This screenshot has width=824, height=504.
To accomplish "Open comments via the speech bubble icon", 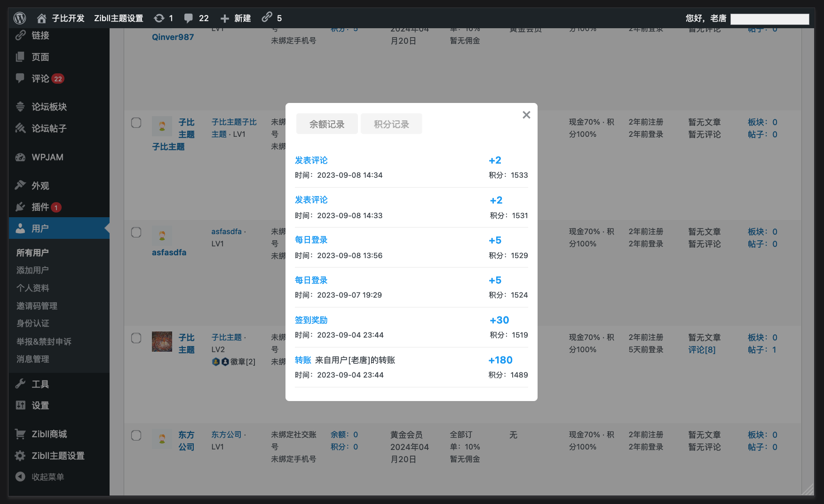I will tap(190, 18).
